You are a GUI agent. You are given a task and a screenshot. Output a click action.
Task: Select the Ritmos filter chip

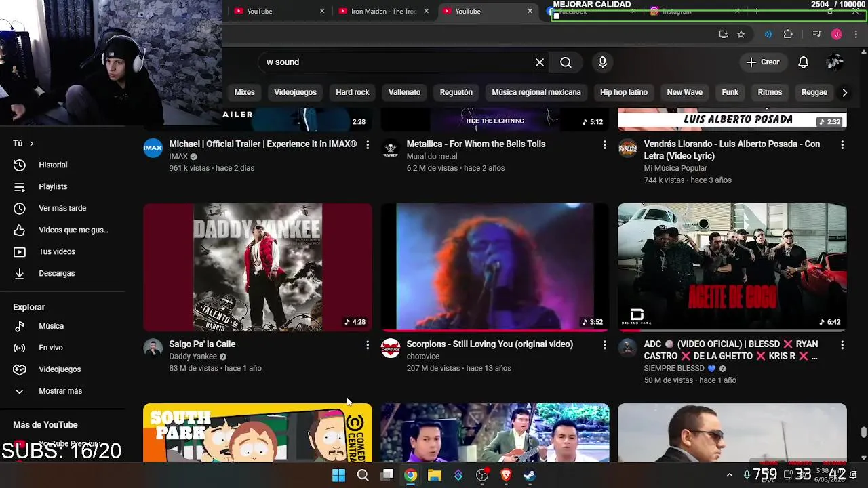coord(770,92)
